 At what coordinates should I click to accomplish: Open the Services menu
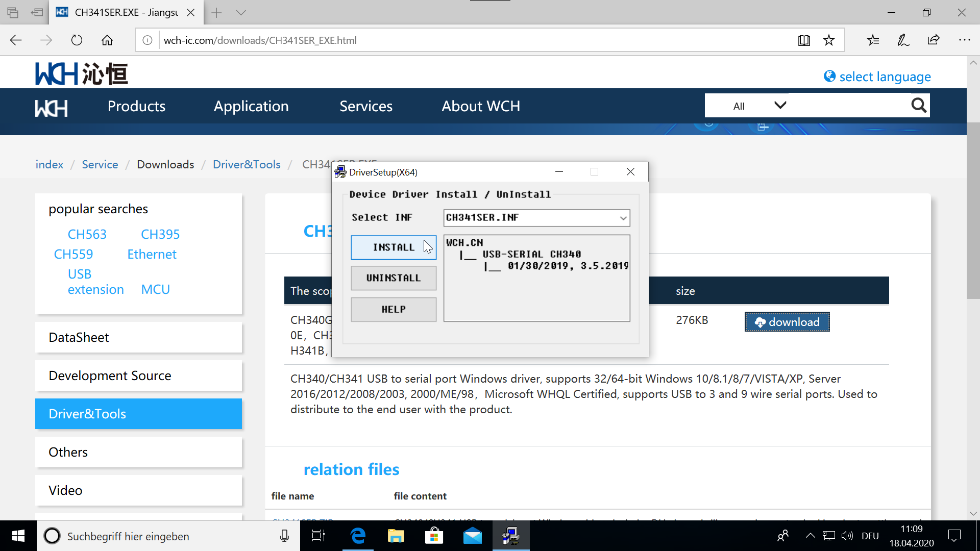pyautogui.click(x=366, y=106)
